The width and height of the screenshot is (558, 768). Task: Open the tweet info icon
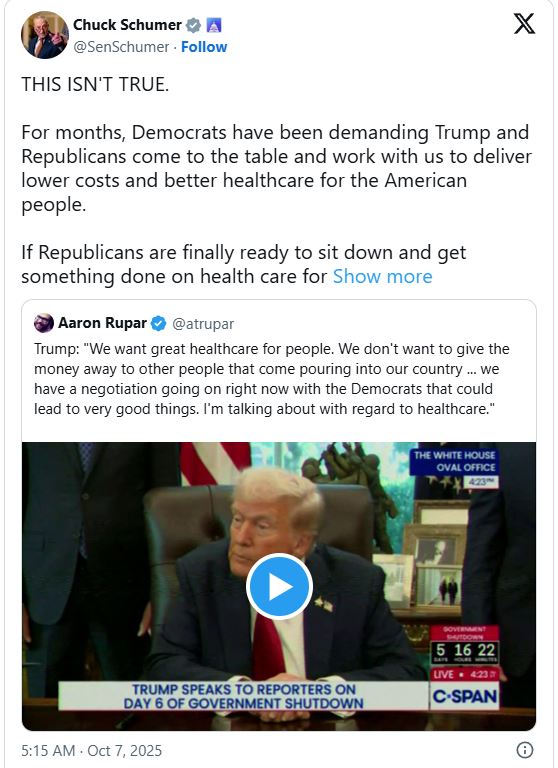click(x=525, y=750)
